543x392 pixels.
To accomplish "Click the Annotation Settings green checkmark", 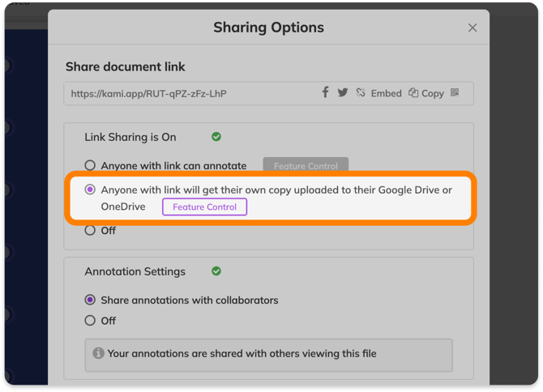I will 216,271.
